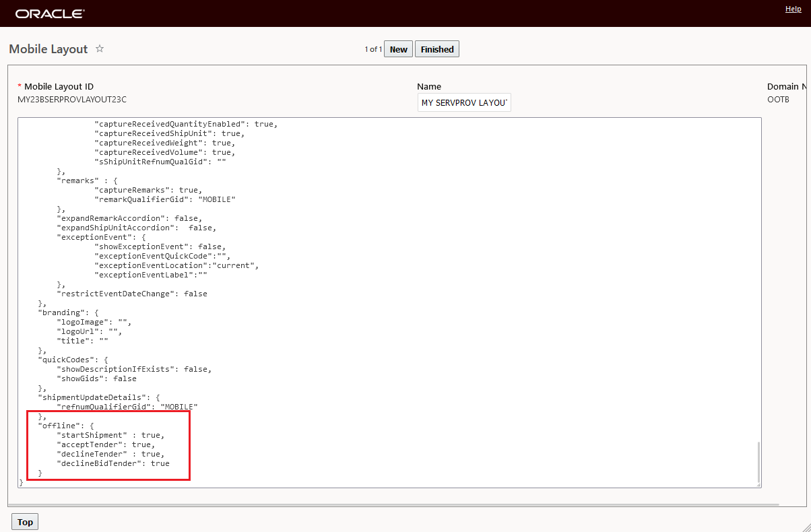Click the "declineBidTender": true line

pos(113,463)
